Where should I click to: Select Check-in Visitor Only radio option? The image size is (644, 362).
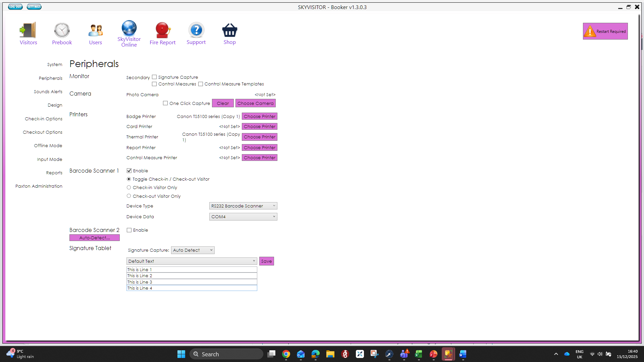point(129,188)
